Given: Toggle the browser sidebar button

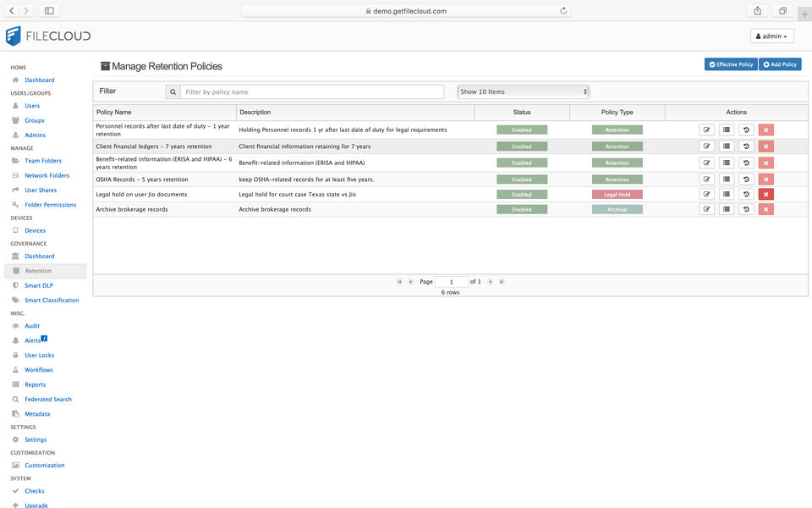Looking at the screenshot, I should click(x=49, y=10).
